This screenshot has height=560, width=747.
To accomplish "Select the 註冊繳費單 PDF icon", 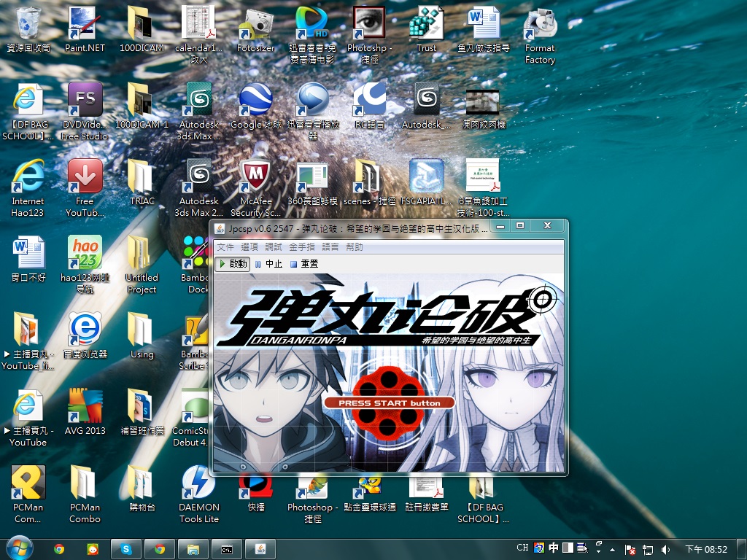I will (x=426, y=494).
